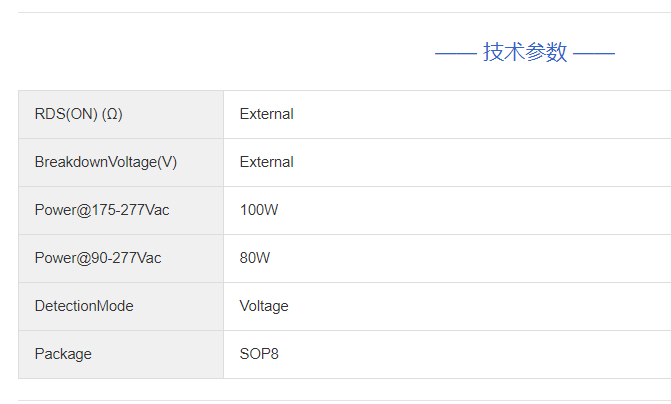Click the Voltage detection mode value
Image resolution: width=671 pixels, height=404 pixels.
point(264,306)
